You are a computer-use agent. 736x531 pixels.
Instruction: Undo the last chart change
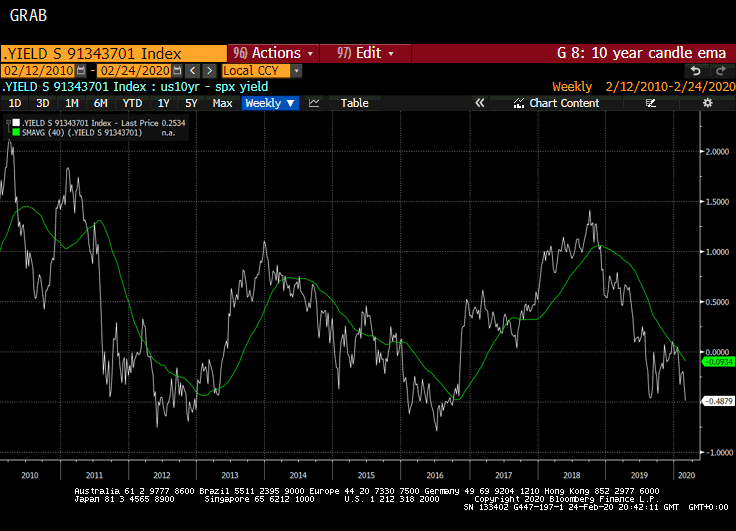point(696,71)
